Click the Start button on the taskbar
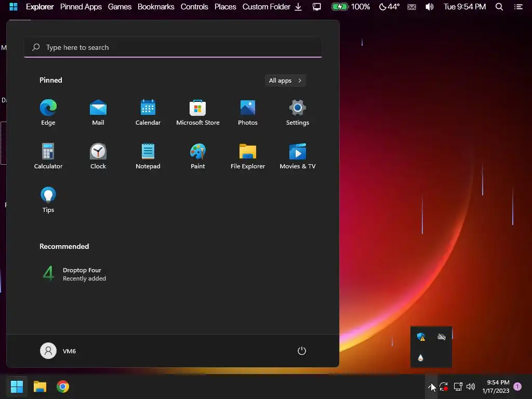The height and width of the screenshot is (399, 532). [17, 387]
